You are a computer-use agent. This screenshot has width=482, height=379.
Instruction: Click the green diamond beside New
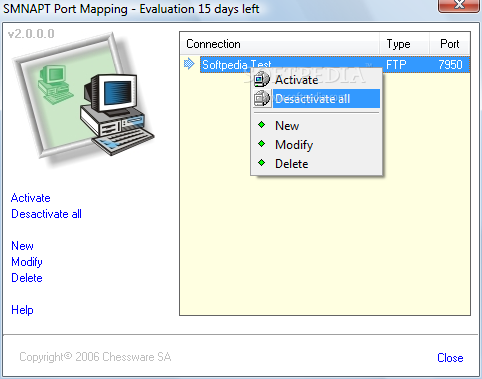(x=262, y=125)
